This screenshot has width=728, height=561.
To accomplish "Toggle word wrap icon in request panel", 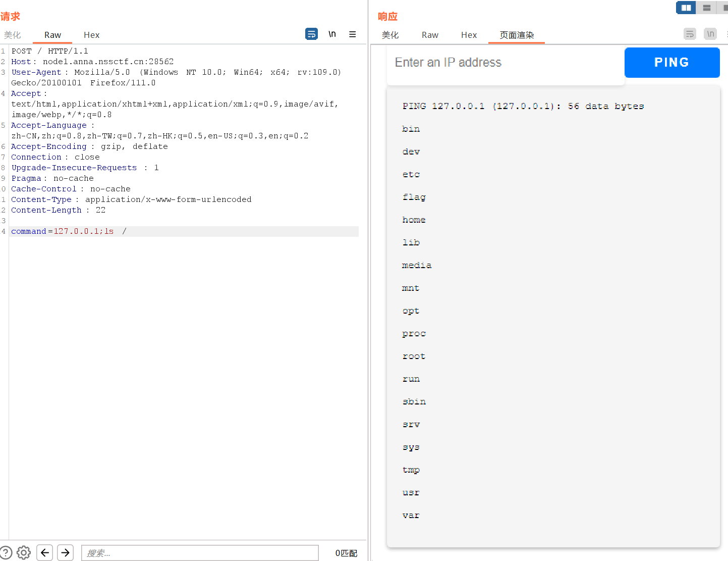I will coord(311,34).
